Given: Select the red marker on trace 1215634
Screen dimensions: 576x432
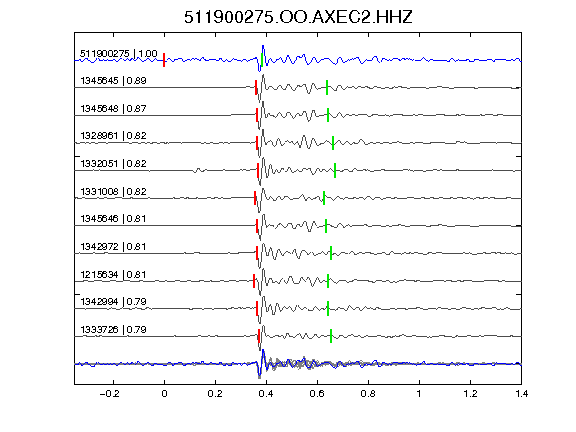Looking at the screenshot, I should [254, 281].
